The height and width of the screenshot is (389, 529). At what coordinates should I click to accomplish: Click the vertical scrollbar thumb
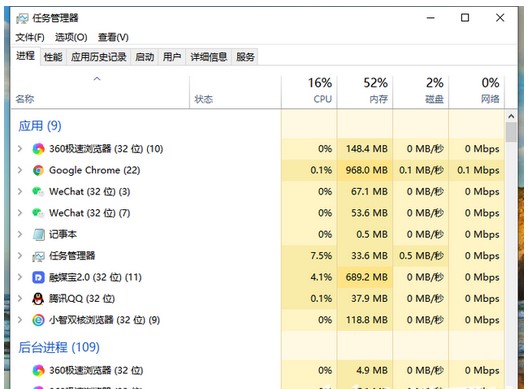[x=511, y=132]
